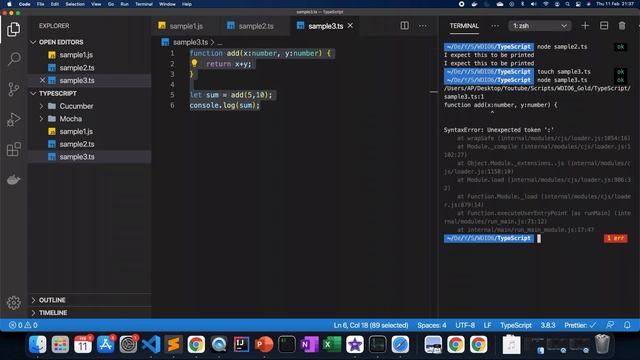Viewport: 640px width, 360px height.
Task: Open the Run and Debug view
Action: 13,119
